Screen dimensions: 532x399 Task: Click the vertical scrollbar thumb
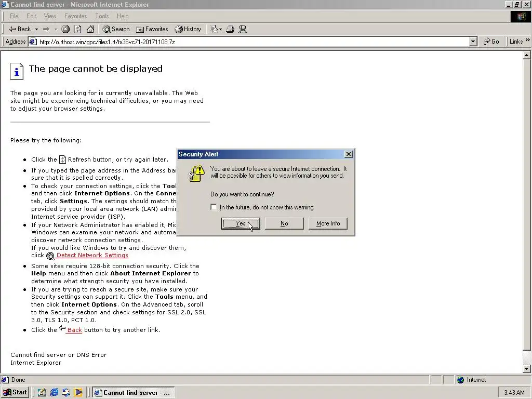[527, 205]
